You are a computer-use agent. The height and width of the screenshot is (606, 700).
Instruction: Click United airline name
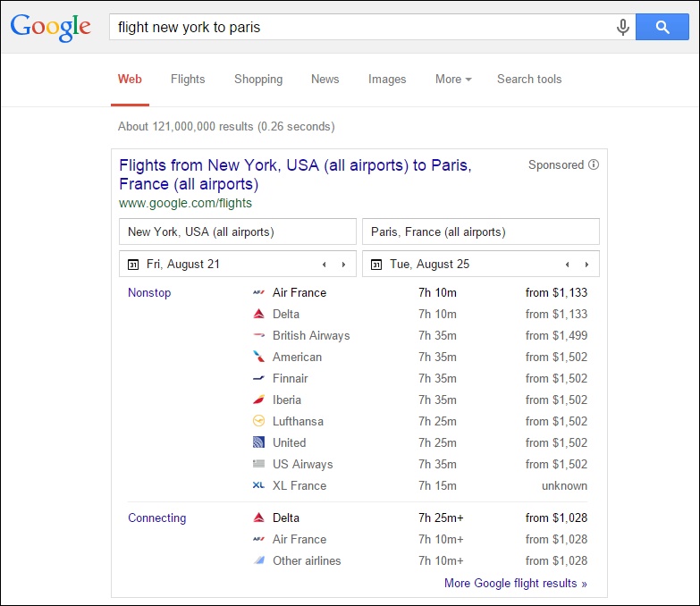tap(290, 442)
